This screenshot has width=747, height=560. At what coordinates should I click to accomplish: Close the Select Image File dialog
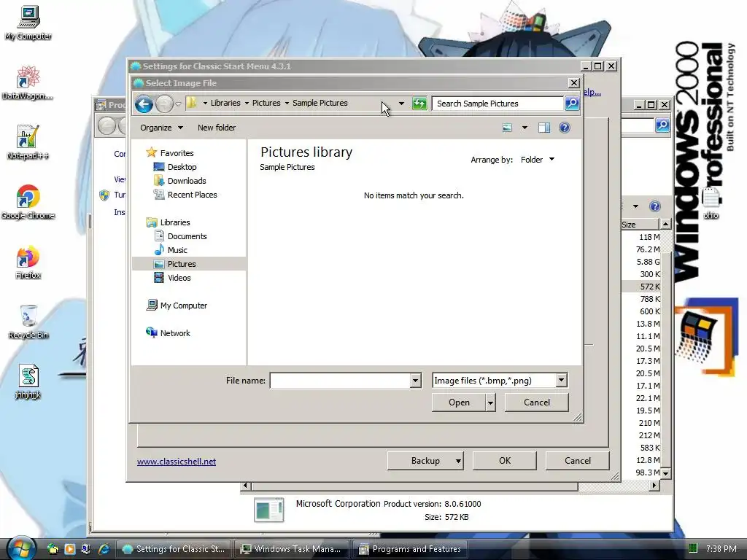[x=574, y=83]
